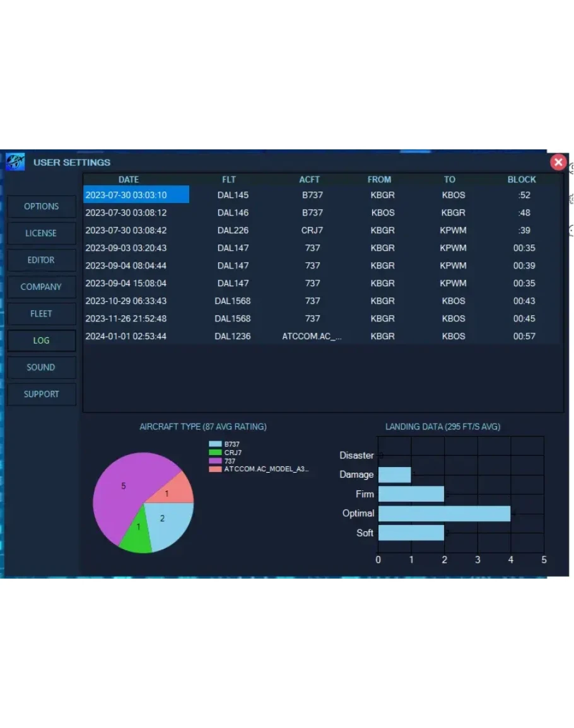Screen dimensions: 574x728
Task: Click the app logo icon in title bar
Action: click(15, 162)
